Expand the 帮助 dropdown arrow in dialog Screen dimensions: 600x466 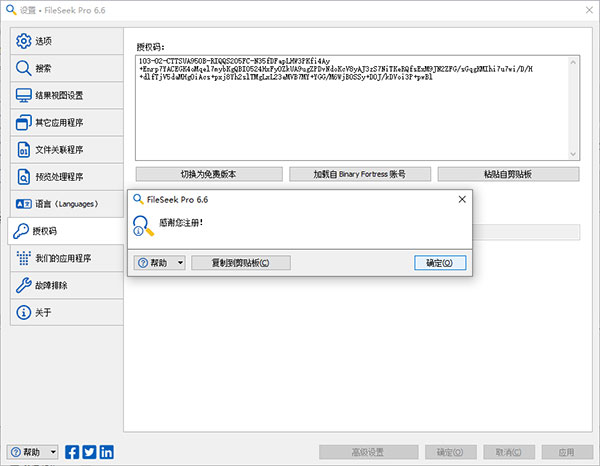click(180, 263)
